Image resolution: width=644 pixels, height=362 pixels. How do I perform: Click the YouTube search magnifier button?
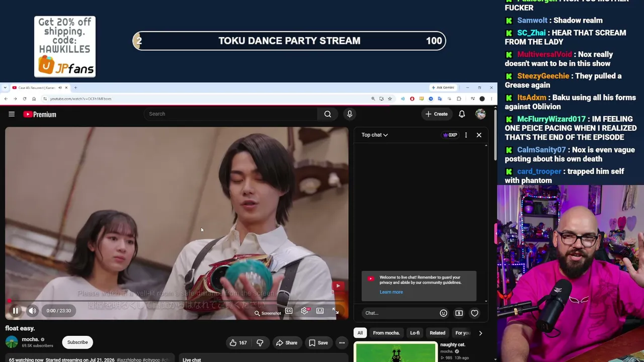328,114
